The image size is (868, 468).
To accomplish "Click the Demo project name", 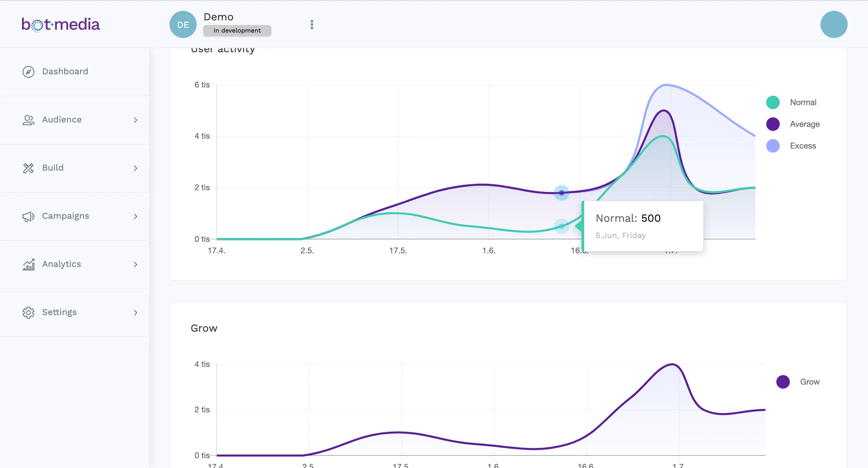I will tap(218, 17).
